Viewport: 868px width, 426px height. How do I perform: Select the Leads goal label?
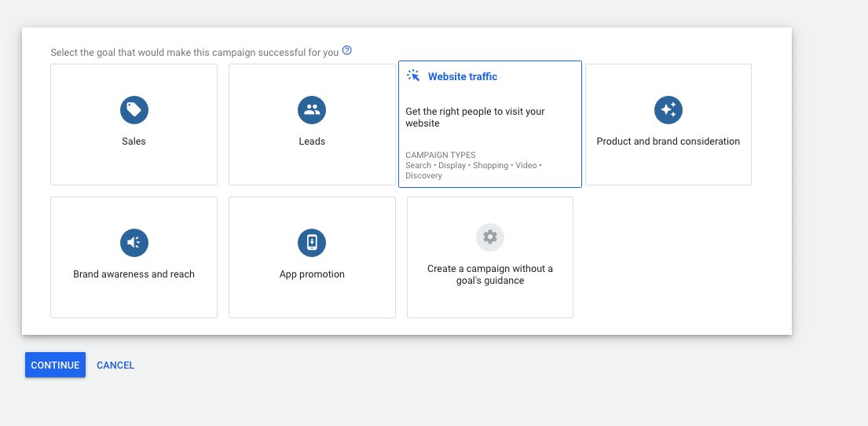pyautogui.click(x=312, y=141)
